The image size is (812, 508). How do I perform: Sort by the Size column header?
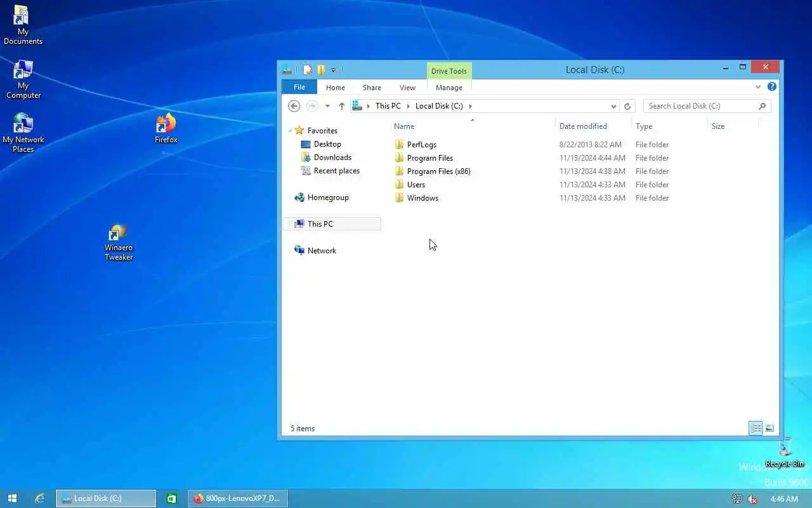pyautogui.click(x=718, y=126)
